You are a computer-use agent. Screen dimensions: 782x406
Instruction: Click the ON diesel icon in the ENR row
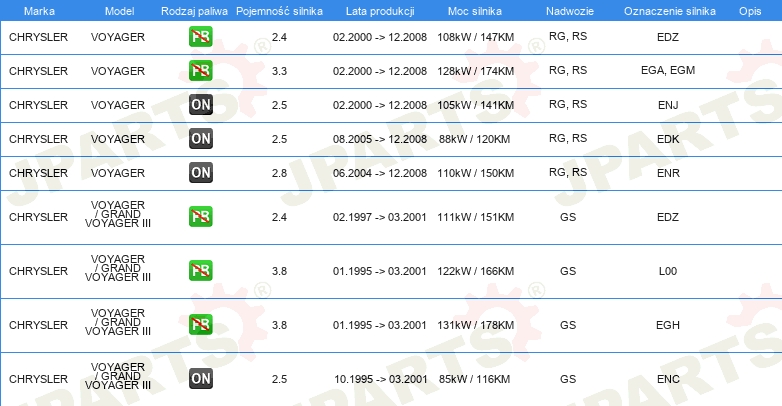tap(200, 172)
